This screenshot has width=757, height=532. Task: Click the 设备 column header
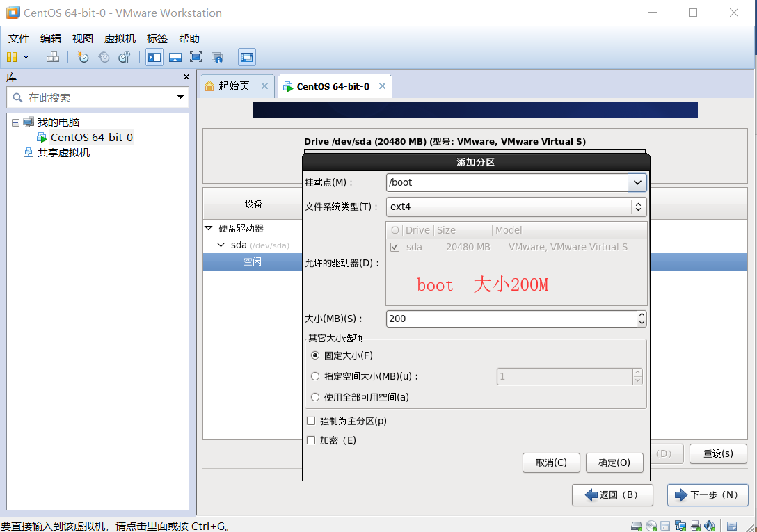[x=253, y=204]
